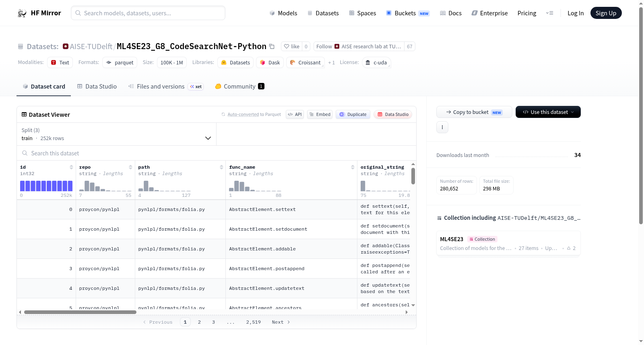The height and width of the screenshot is (345, 644).
Task: Show the +1 additional libraries
Action: pyautogui.click(x=332, y=62)
